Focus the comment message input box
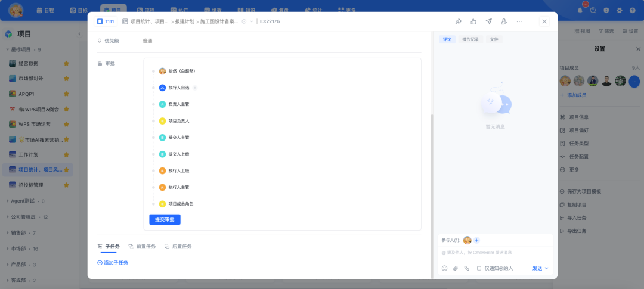This screenshot has width=644, height=289. 496,253
